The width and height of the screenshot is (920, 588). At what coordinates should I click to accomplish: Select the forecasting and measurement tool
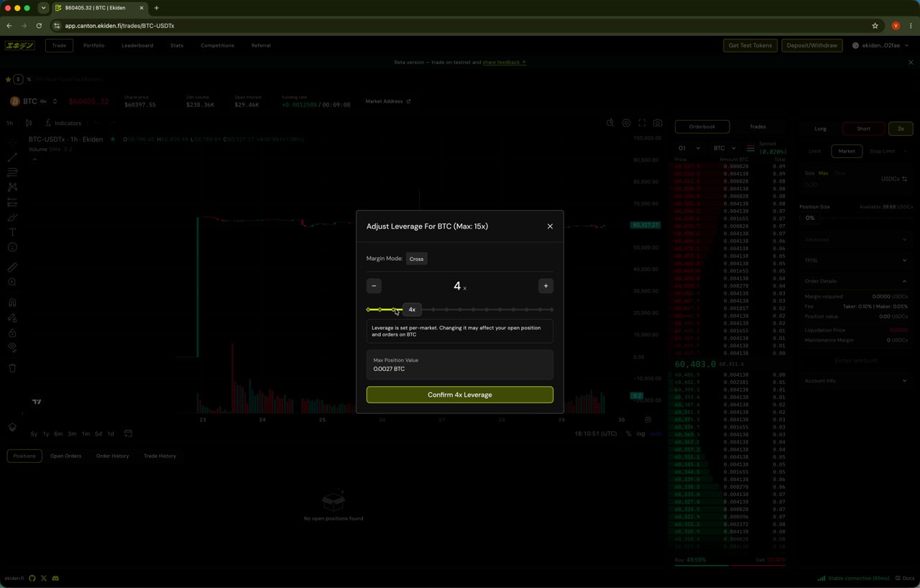pos(12,202)
